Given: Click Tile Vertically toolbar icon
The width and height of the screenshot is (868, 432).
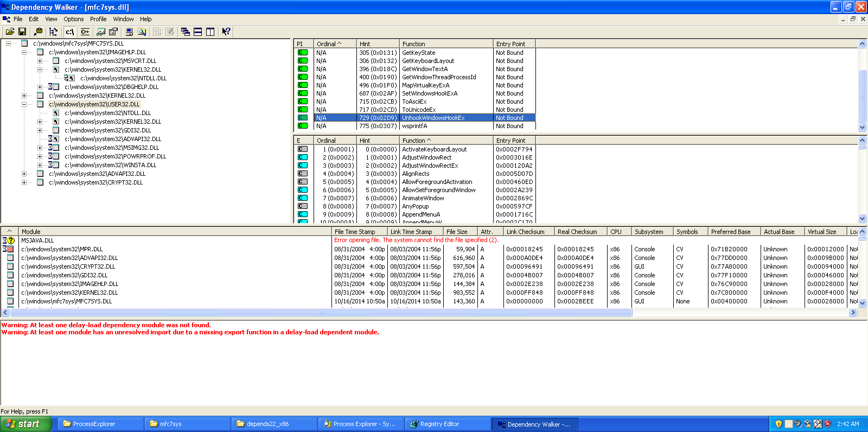Looking at the screenshot, I should point(210,31).
